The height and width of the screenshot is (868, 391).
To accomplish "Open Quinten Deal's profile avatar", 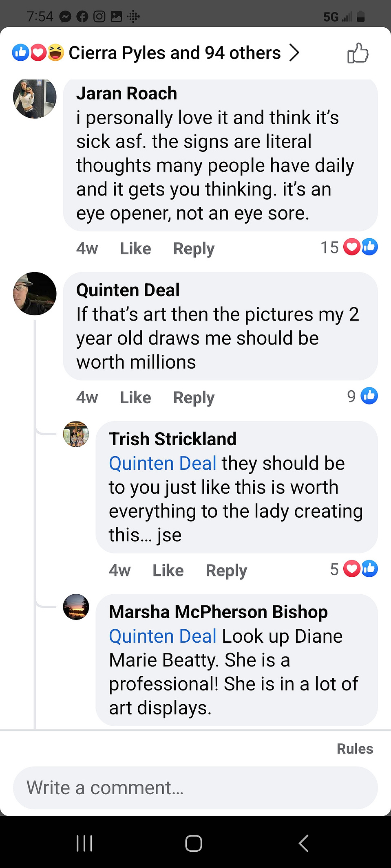I will [35, 294].
